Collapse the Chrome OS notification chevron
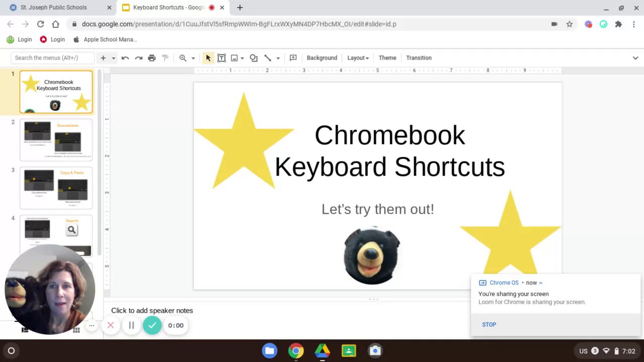The width and height of the screenshot is (644, 362). (541, 283)
